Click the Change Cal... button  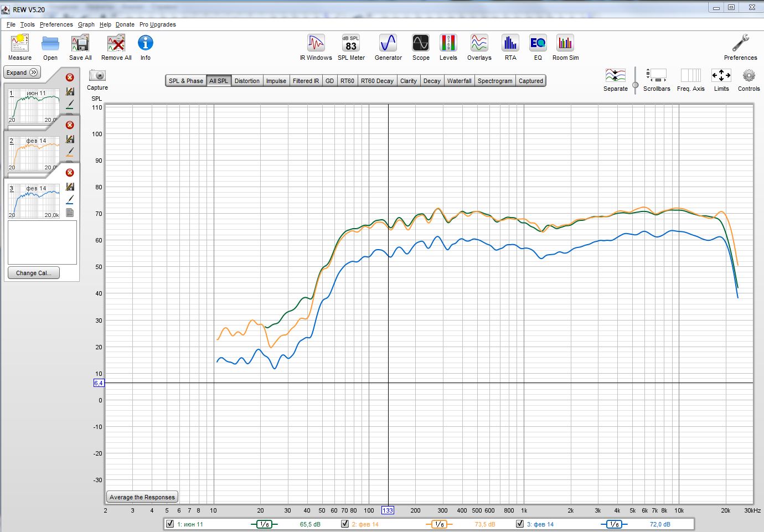(34, 273)
